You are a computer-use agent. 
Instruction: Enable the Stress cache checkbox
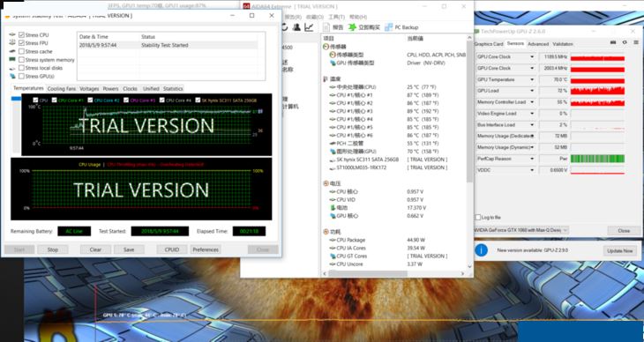pyautogui.click(x=21, y=51)
